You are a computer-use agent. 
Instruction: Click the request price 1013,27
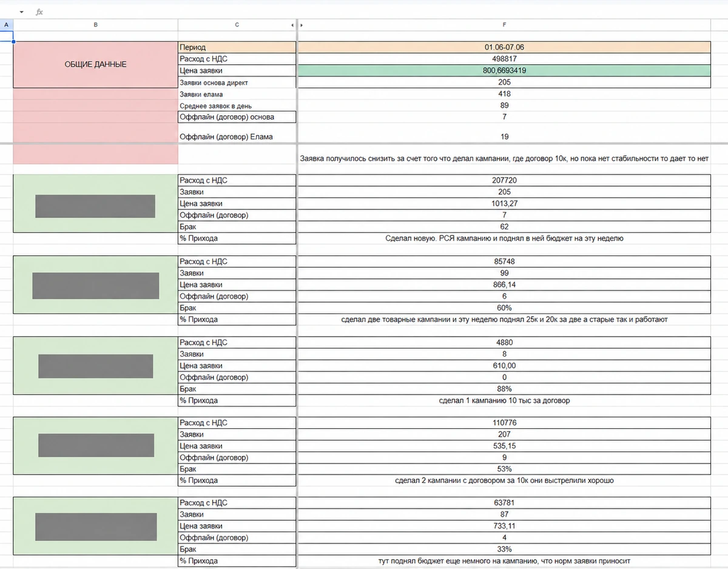coord(504,204)
